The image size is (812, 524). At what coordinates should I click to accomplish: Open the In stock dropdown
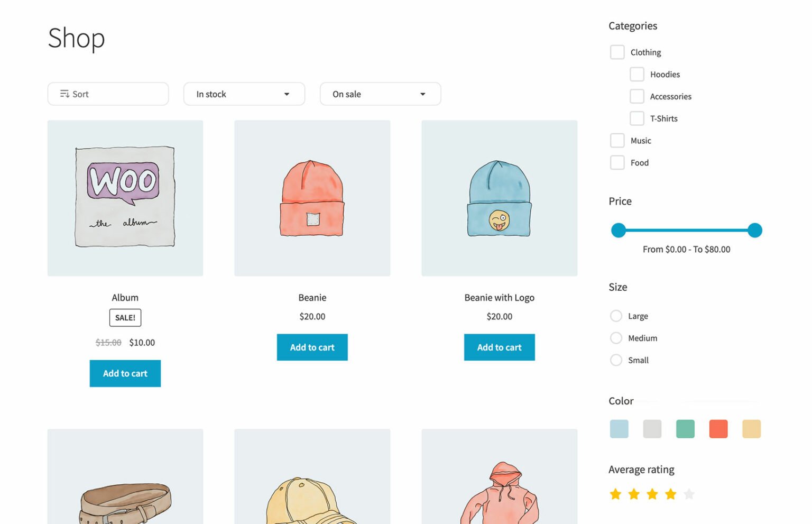point(244,94)
